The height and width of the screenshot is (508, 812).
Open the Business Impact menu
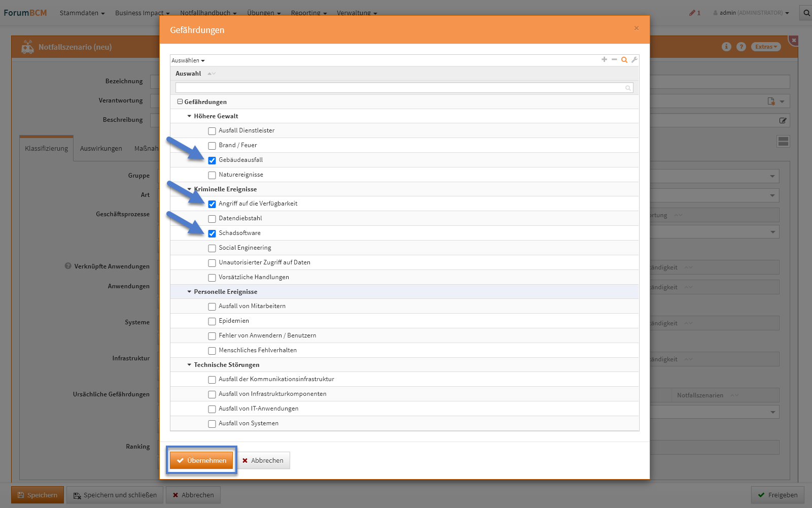point(143,13)
